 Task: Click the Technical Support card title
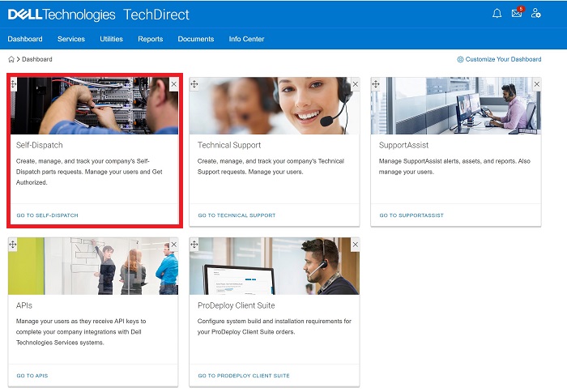[x=229, y=145]
